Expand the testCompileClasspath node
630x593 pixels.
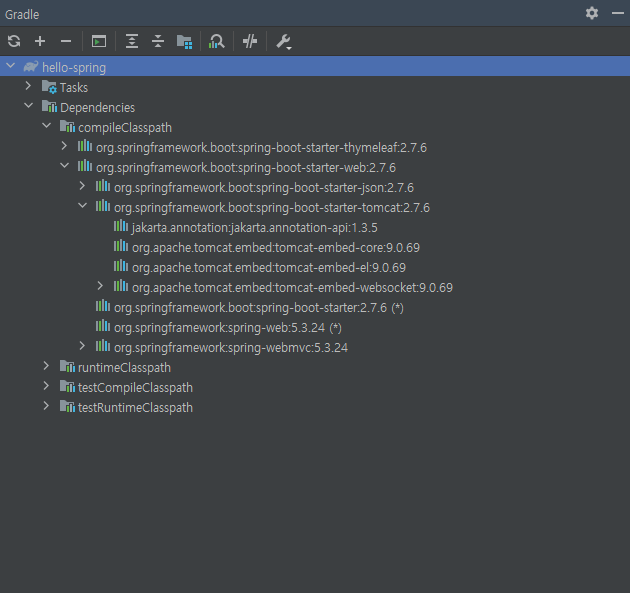click(x=46, y=386)
